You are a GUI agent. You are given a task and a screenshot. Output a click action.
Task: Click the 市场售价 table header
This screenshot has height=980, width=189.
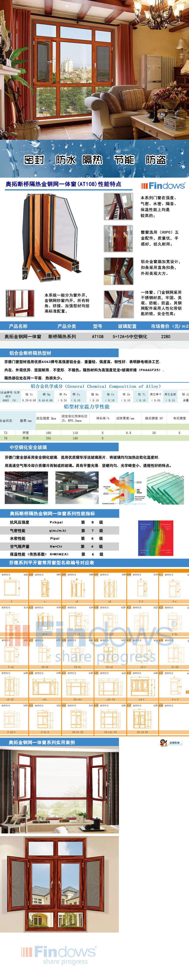169,326
